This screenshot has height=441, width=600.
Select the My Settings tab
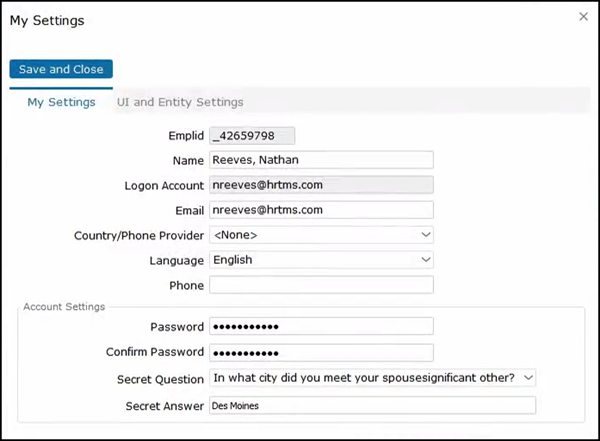point(61,102)
